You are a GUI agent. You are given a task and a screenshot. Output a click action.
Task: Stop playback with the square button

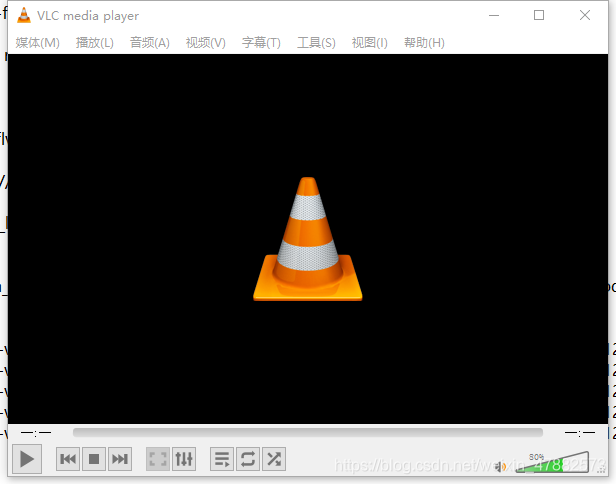(94, 458)
